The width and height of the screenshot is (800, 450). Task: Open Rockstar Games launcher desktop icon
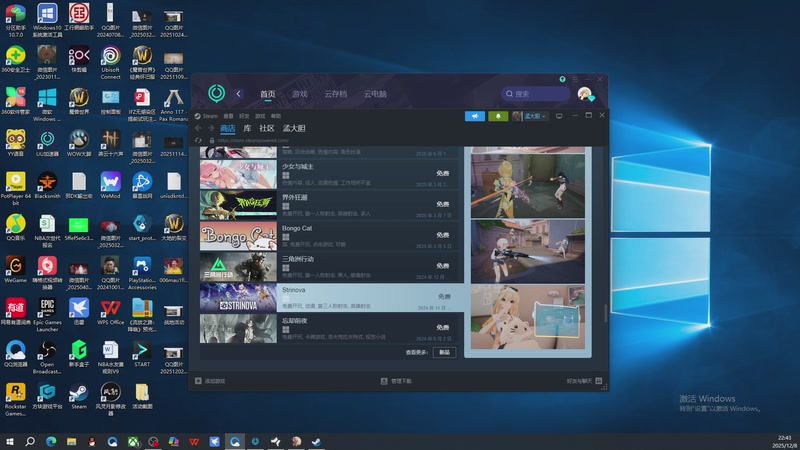pos(15,399)
